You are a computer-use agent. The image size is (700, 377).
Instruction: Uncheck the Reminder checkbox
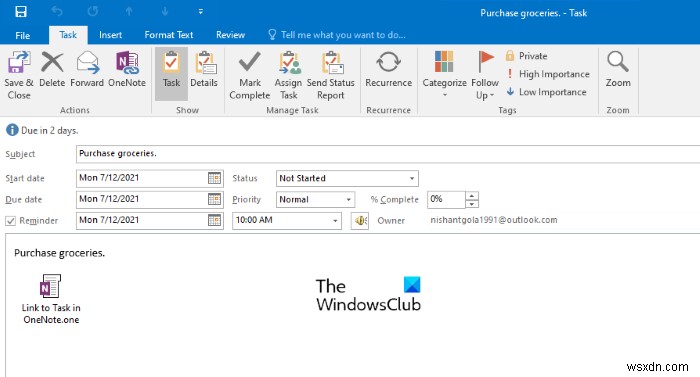pyautogui.click(x=11, y=221)
